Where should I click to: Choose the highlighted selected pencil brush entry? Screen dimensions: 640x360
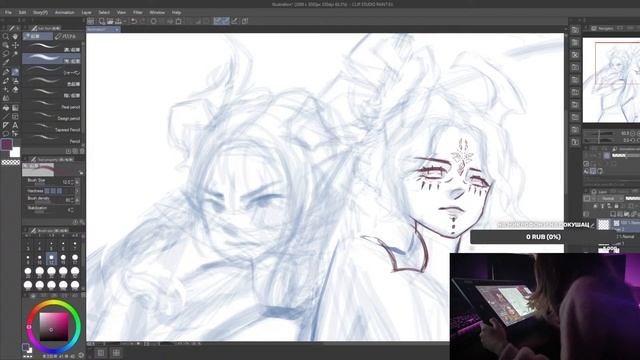tap(51, 59)
